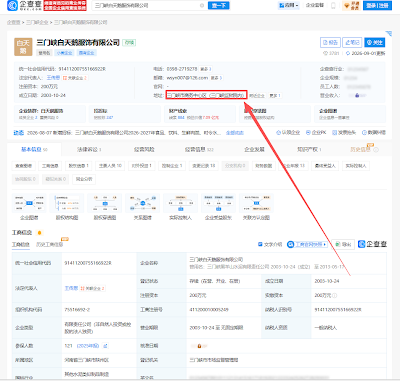Click the 报告 report icon button
The width and height of the screenshot is (400, 381).
pos(330,42)
